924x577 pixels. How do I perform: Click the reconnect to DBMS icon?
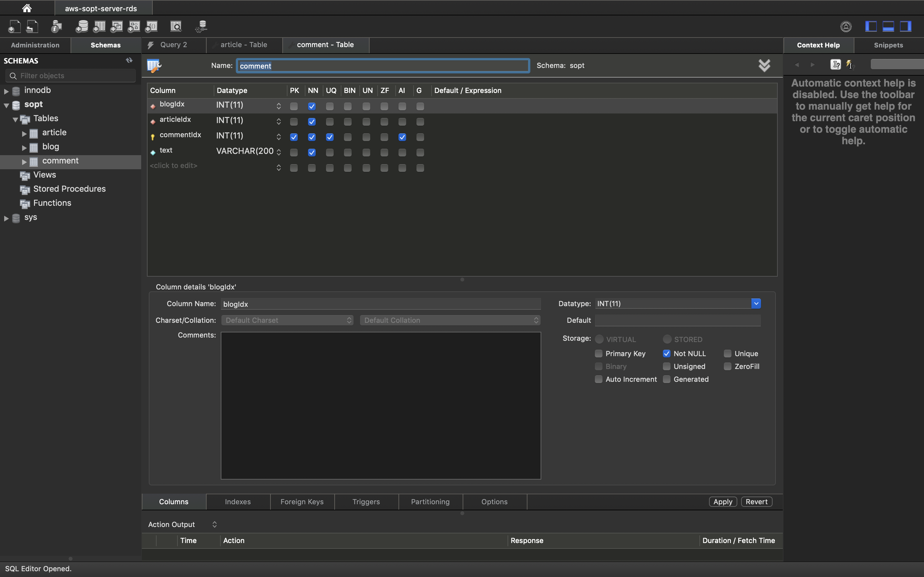click(201, 26)
